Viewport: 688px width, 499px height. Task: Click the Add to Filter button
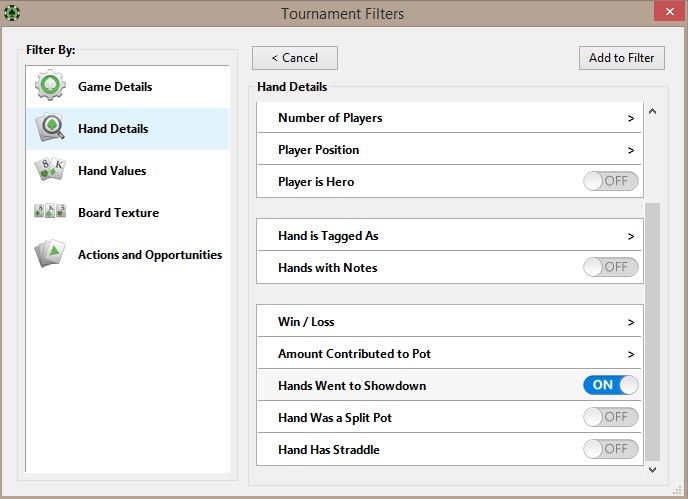point(621,58)
